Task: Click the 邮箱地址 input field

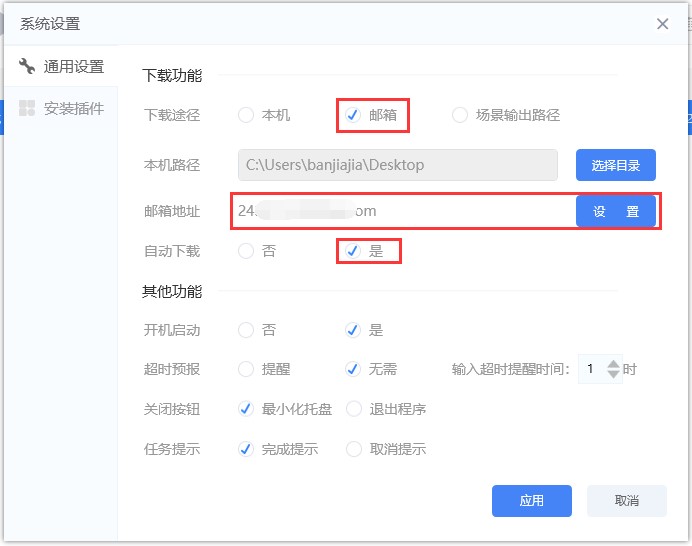Action: [x=404, y=211]
